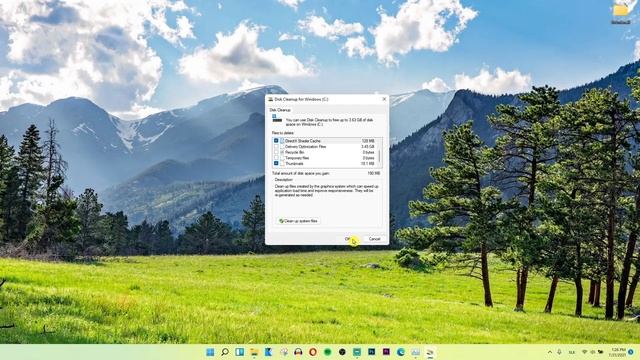
Task: Open Photoshop from taskbar
Action: pyautogui.click(x=371, y=351)
